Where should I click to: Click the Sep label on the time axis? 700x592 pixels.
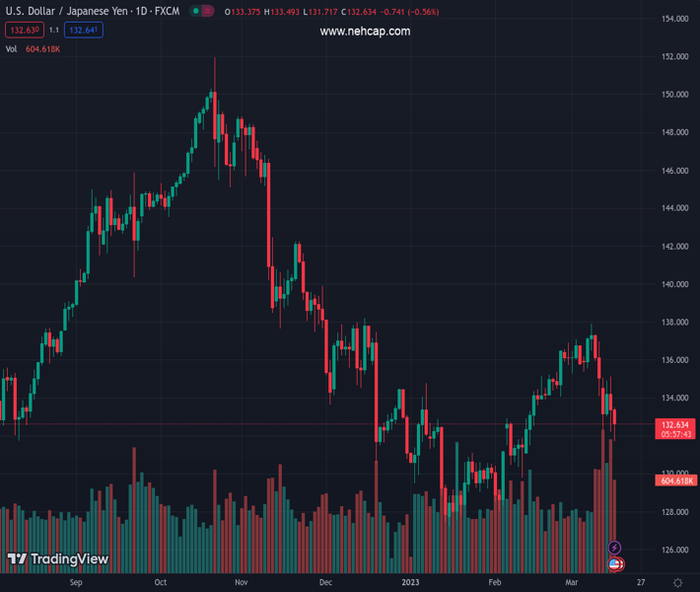(76, 583)
